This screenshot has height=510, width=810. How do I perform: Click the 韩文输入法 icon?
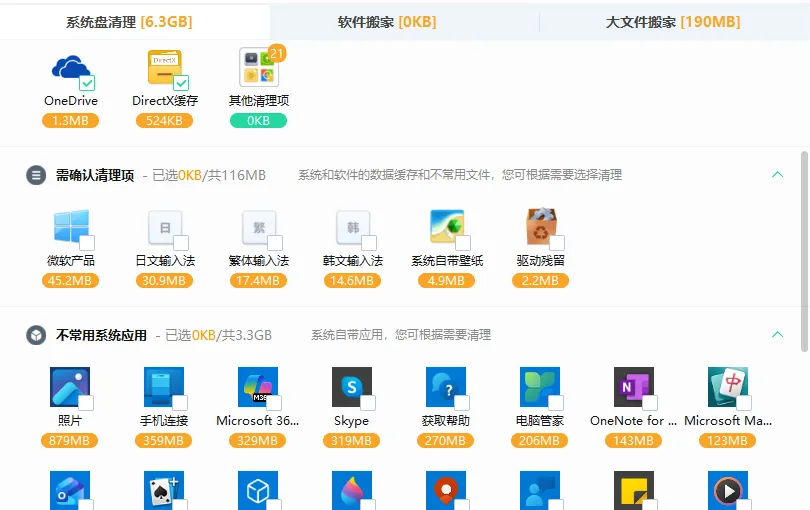353,227
